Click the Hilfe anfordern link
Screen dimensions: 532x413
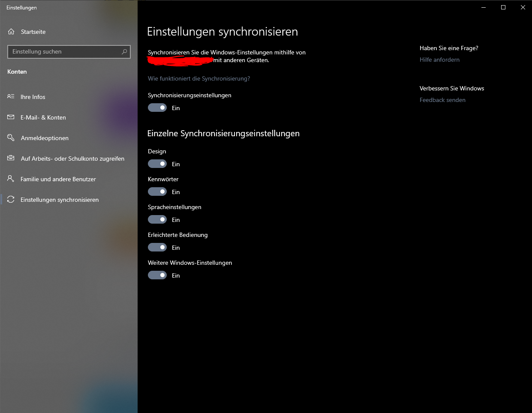point(439,60)
